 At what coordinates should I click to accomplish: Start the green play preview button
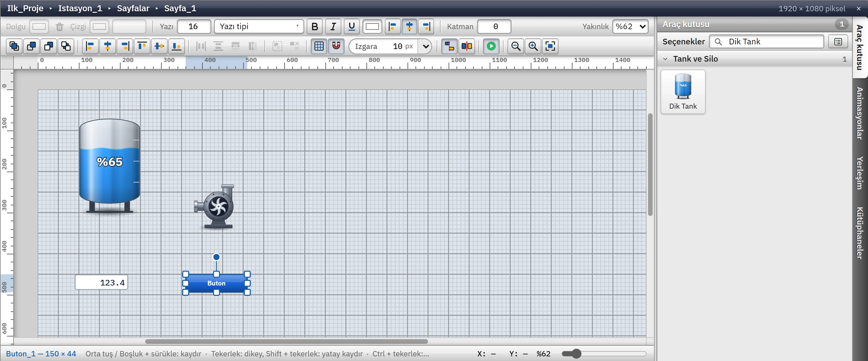(x=491, y=46)
